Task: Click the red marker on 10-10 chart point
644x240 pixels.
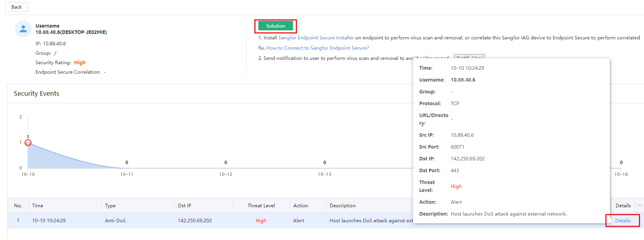Action: point(28,143)
